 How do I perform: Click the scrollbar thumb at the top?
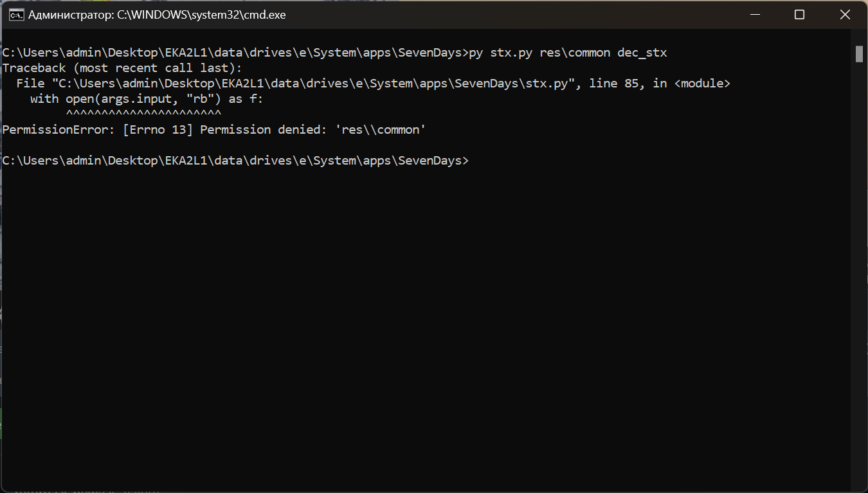point(860,55)
